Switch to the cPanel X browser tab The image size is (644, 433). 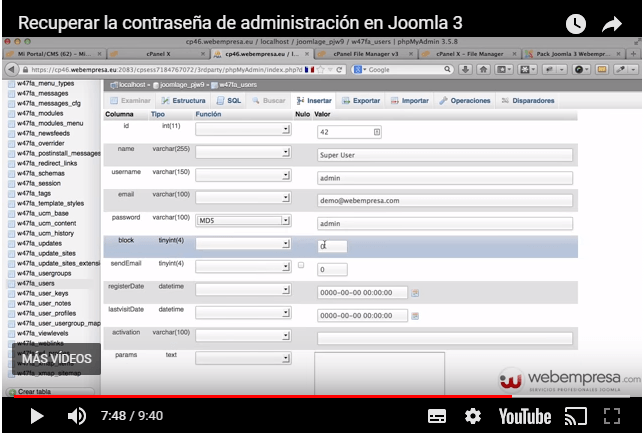(158, 54)
